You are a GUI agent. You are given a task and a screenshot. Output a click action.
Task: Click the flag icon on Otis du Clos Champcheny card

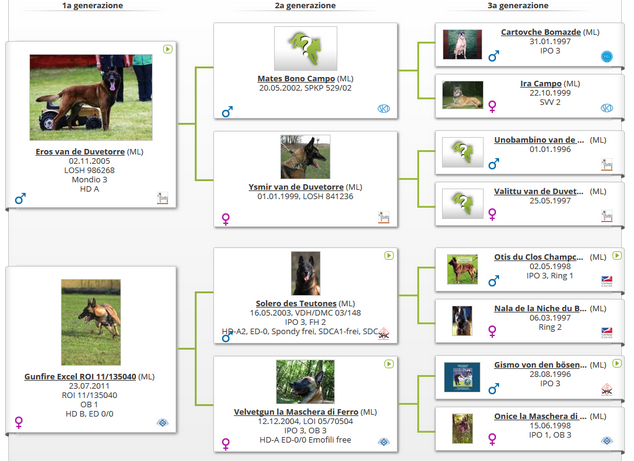click(606, 281)
